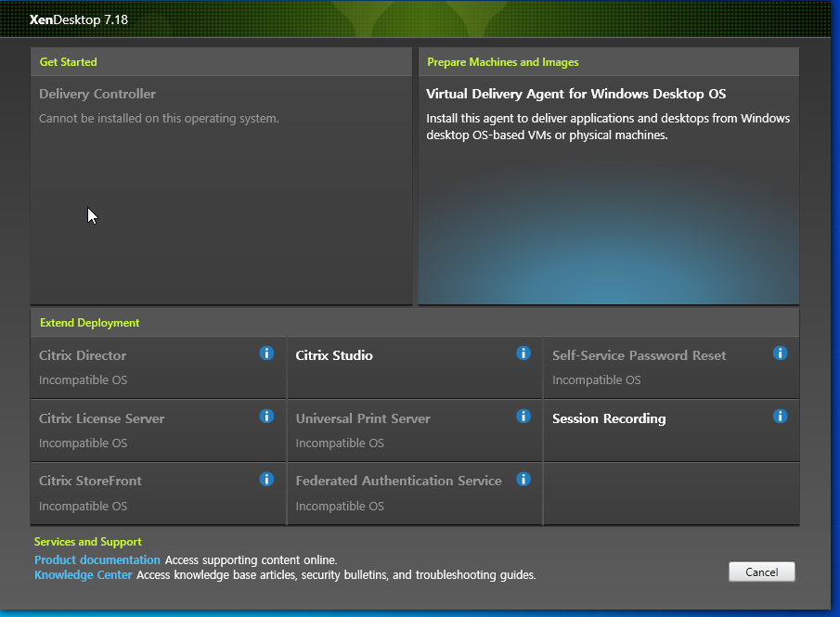
Task: Select the Citrix Studio install option
Action: (x=415, y=367)
